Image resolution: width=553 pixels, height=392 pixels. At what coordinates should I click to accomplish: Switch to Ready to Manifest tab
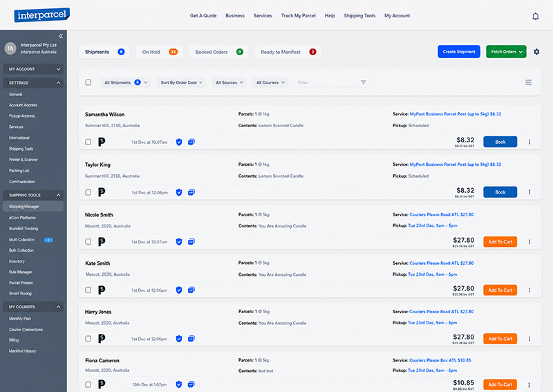point(288,52)
